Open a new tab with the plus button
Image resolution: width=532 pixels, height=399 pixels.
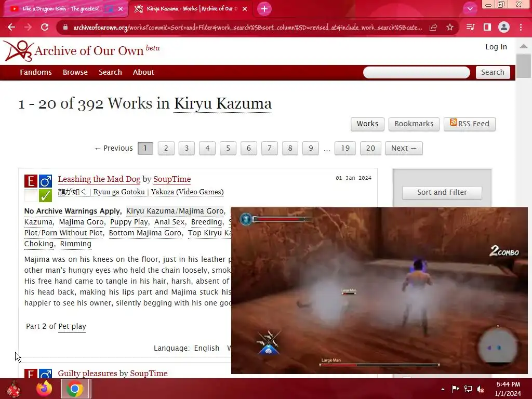(x=264, y=8)
